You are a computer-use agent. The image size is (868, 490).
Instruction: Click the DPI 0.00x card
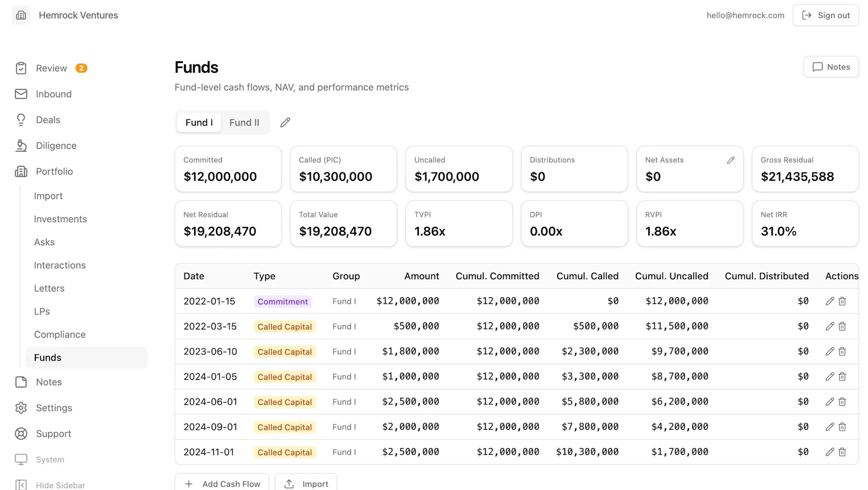(x=575, y=224)
